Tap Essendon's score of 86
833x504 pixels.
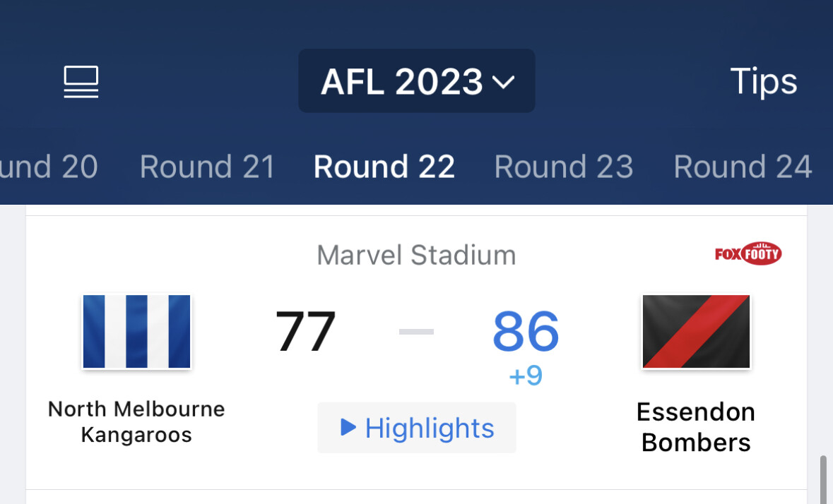pos(526,332)
